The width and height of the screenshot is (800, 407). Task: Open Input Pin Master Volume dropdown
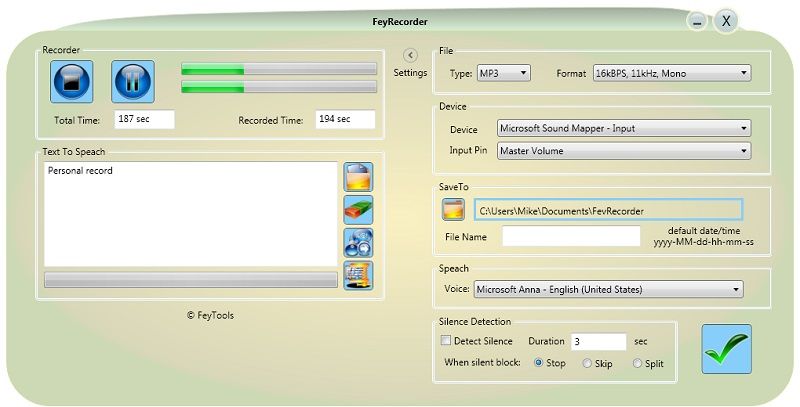(x=624, y=151)
